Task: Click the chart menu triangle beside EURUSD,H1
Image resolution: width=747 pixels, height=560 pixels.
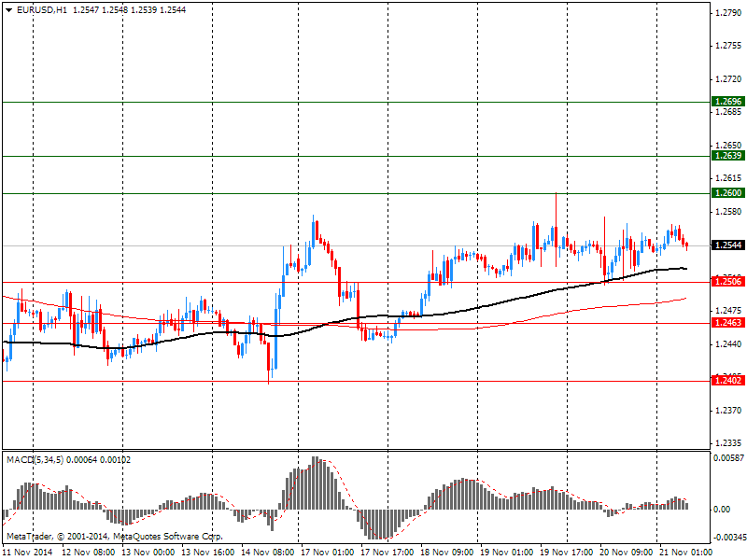Action: (8, 10)
